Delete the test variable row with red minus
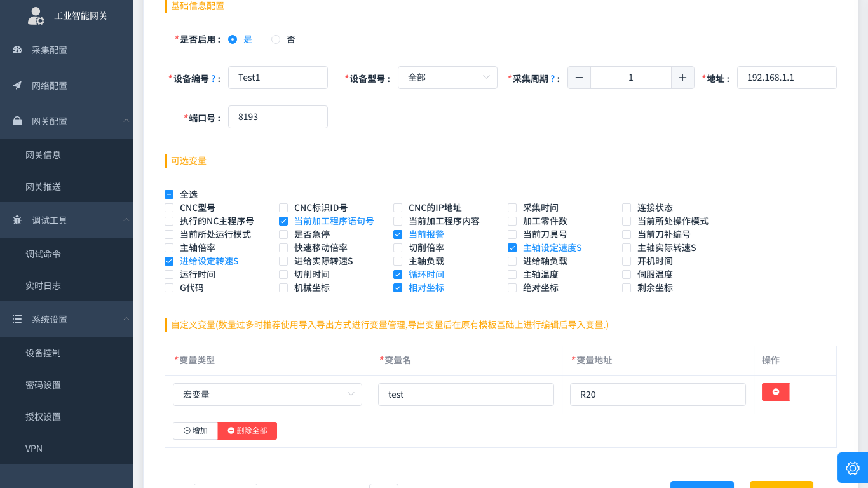Viewport: 868px width, 488px height. pyautogui.click(x=775, y=392)
